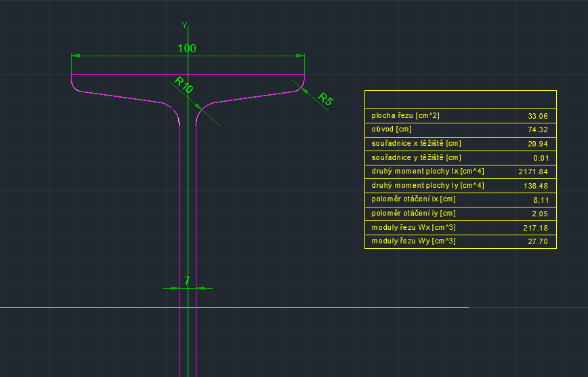Click 'souřadnice x těžiště [cm]' cell
This screenshot has width=588, height=377.
click(416, 144)
